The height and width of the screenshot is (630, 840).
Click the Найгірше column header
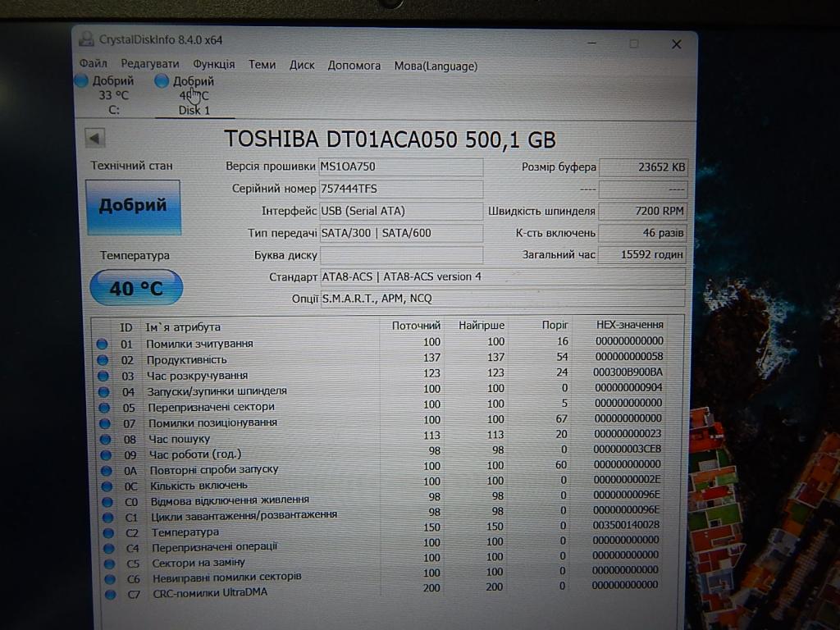[x=481, y=325]
